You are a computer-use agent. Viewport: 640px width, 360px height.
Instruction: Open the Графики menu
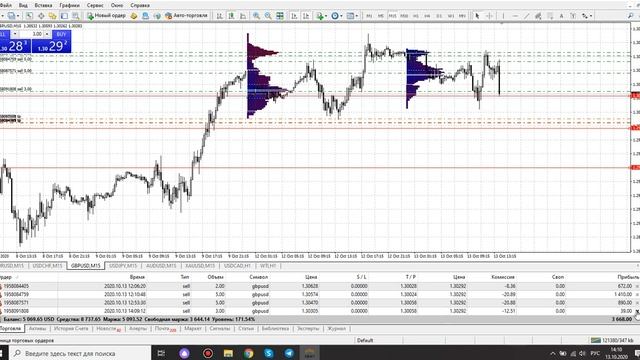(69, 5)
